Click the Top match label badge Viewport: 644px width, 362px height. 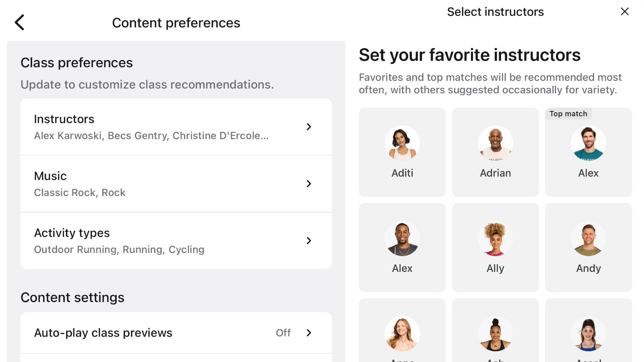568,114
